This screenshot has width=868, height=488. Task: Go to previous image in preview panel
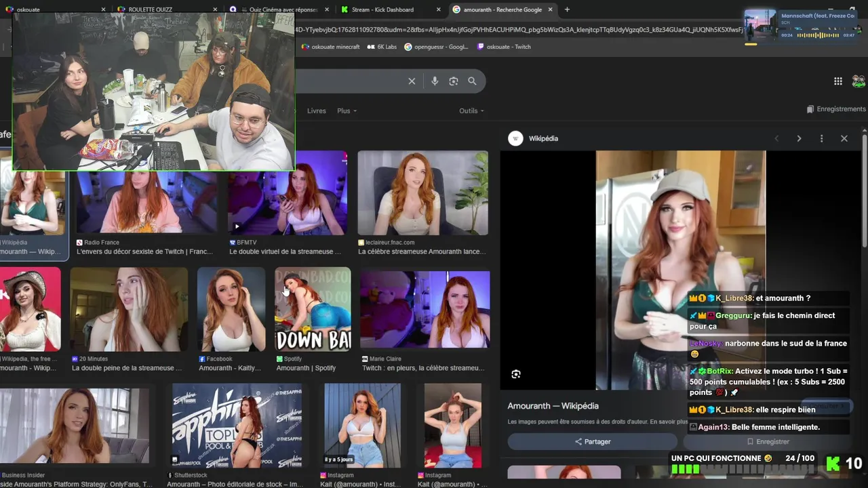[x=776, y=138]
